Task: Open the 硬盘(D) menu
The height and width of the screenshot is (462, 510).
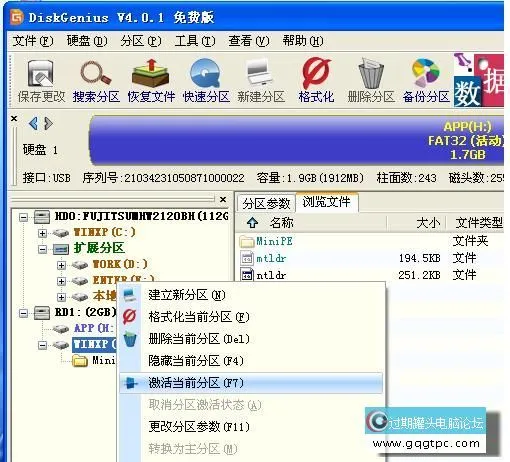Action: (x=87, y=41)
